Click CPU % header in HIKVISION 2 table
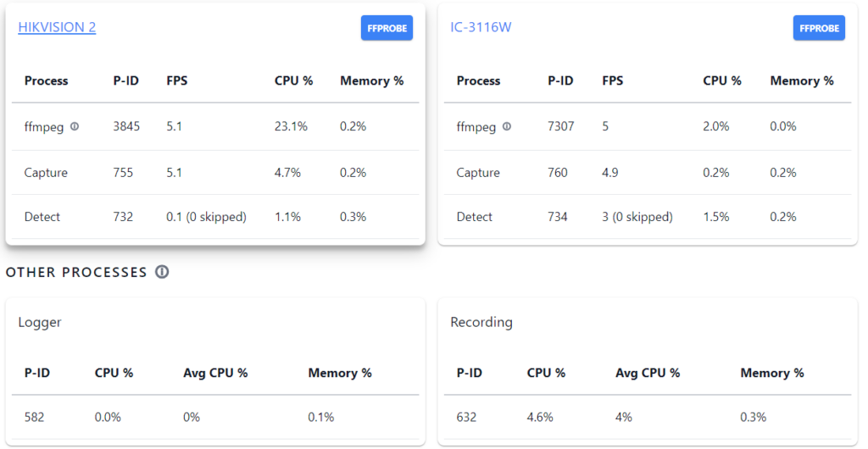 (x=293, y=81)
